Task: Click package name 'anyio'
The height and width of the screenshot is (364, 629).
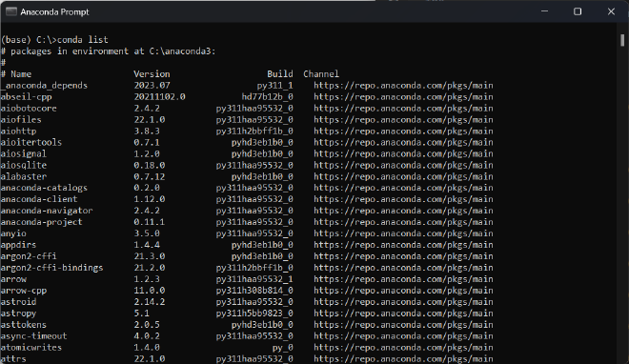Action: (x=13, y=233)
